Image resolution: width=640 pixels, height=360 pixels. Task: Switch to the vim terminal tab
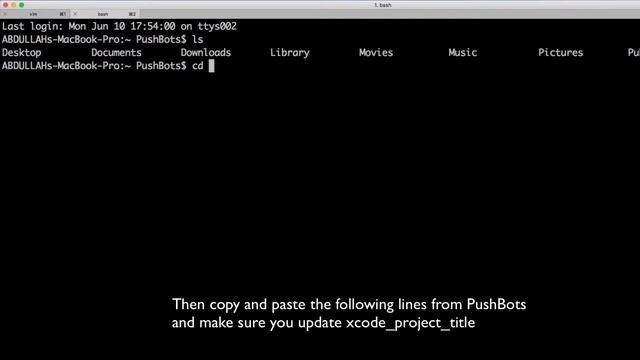35,14
